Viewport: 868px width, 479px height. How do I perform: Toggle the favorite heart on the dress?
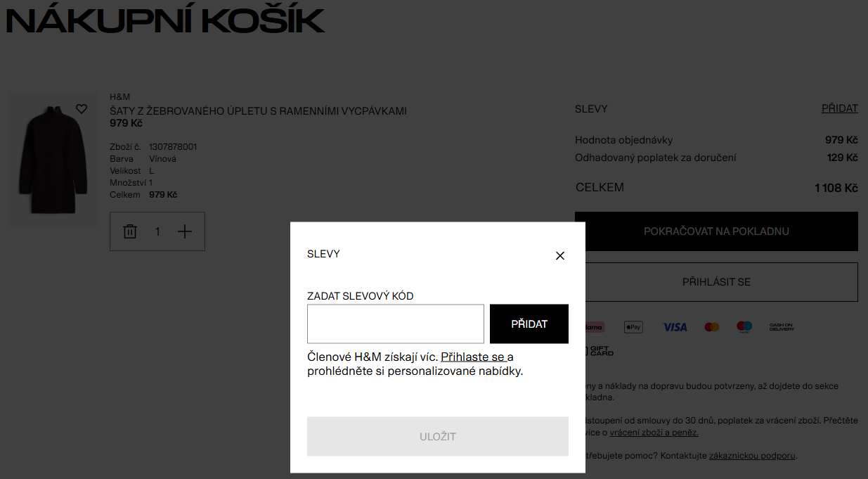point(81,108)
